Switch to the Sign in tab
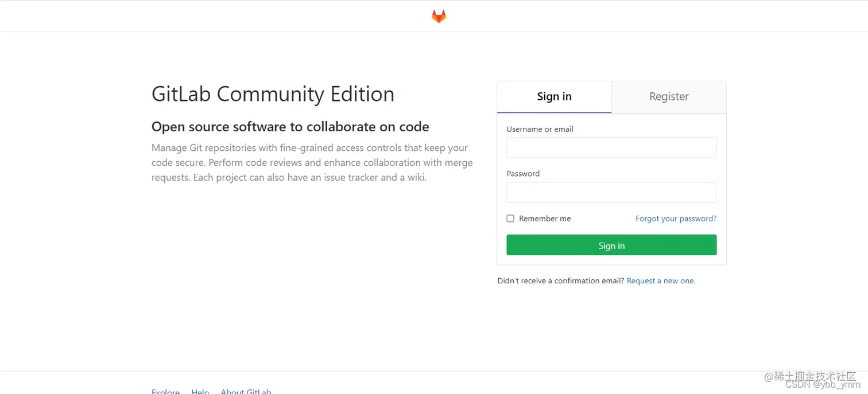 [x=554, y=97]
